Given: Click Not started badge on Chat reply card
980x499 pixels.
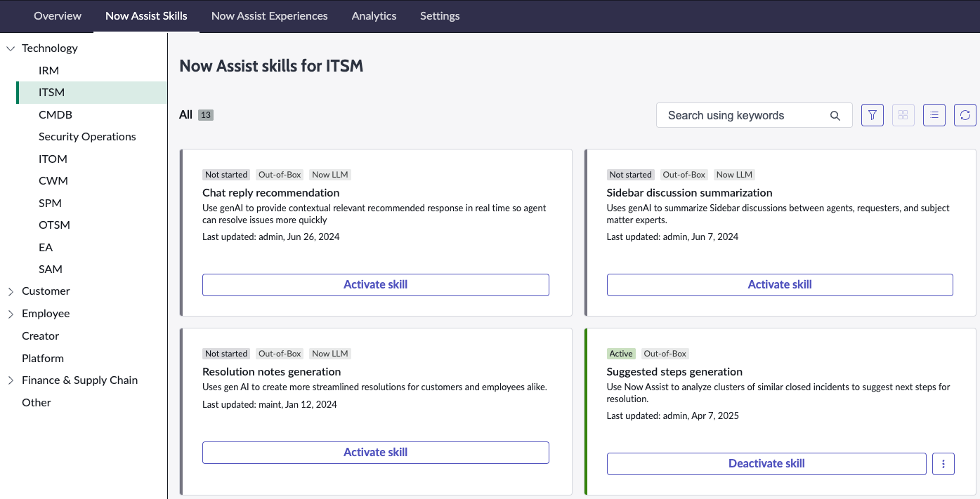Looking at the screenshot, I should (x=226, y=175).
